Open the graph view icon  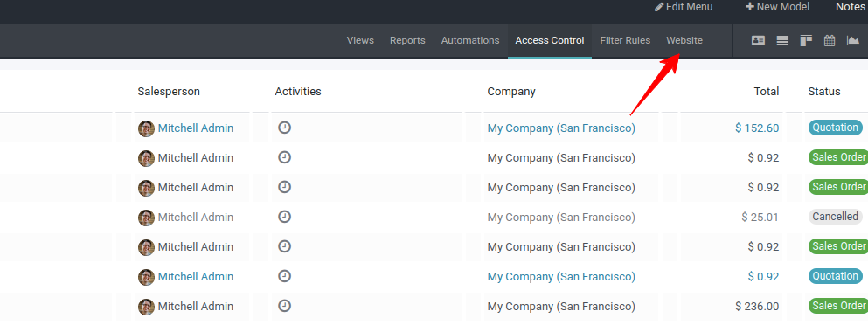click(x=853, y=40)
